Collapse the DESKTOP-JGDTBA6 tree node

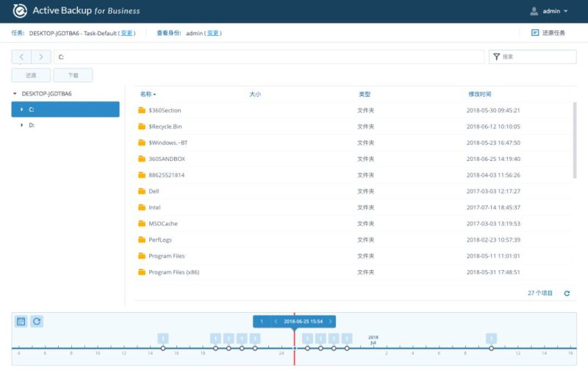pyautogui.click(x=15, y=94)
